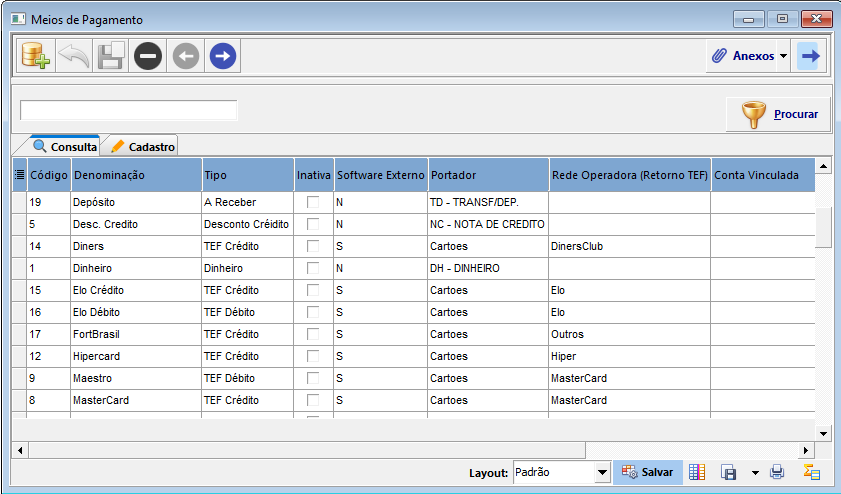Toggle the Inativa checkbox for Desc. Credito
Viewport: 841px width, 494px height.
pos(313,224)
